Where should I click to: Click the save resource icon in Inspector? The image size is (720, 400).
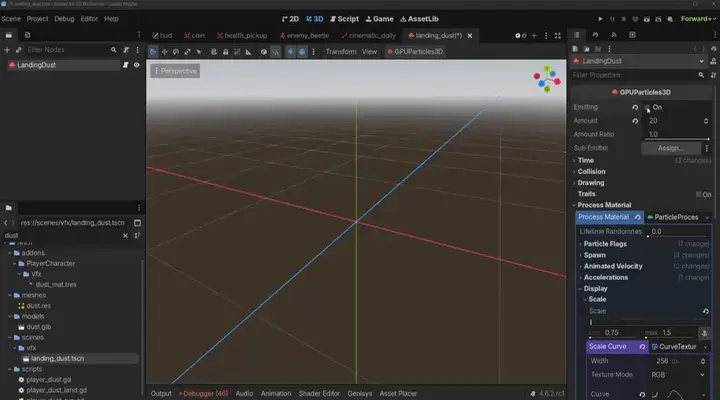click(598, 49)
